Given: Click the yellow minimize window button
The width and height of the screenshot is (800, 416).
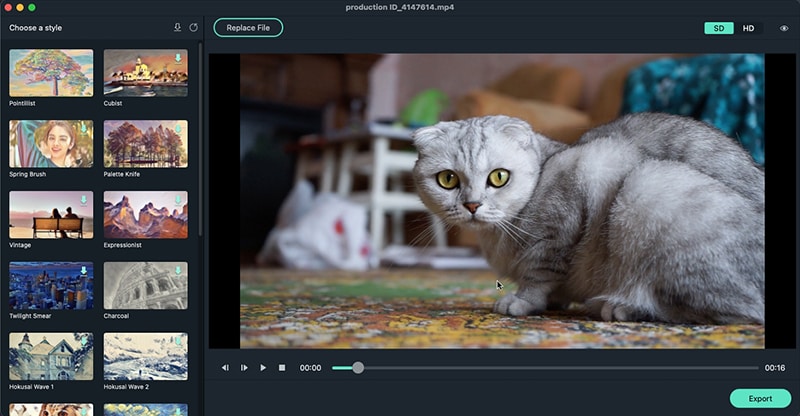Looking at the screenshot, I should (x=20, y=7).
